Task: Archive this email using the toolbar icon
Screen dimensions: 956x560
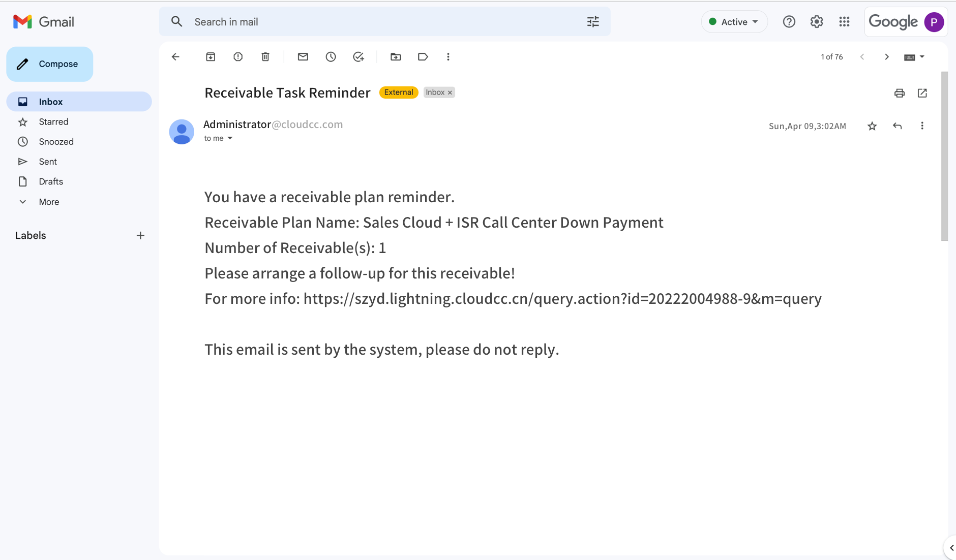Action: (211, 57)
